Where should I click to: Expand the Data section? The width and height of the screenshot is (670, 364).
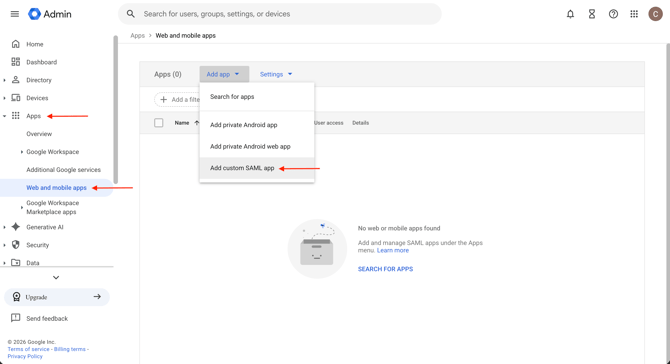point(4,263)
